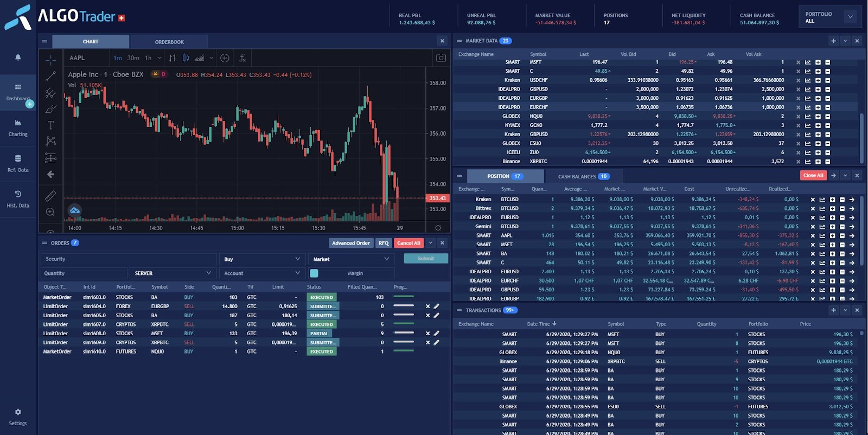Image resolution: width=868 pixels, height=435 pixels.
Task: Remove the ZU0 row from Market Data
Action: click(798, 152)
